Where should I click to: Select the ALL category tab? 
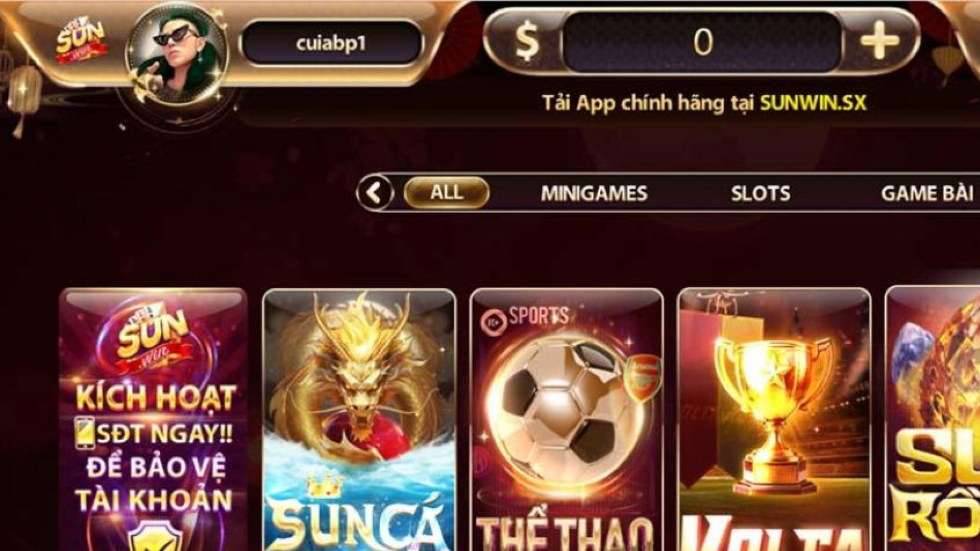click(x=447, y=193)
